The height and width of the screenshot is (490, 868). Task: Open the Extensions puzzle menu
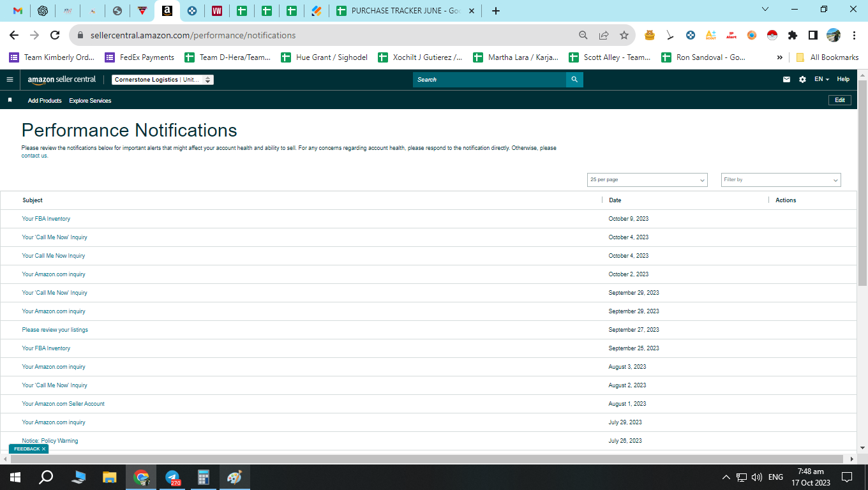(793, 35)
